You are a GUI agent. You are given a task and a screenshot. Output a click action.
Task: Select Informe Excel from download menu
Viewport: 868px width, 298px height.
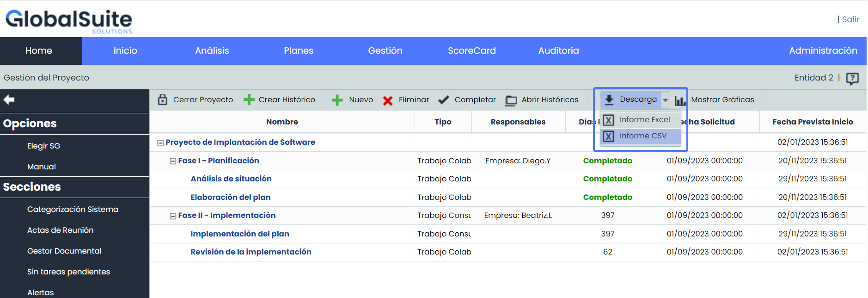click(x=644, y=119)
